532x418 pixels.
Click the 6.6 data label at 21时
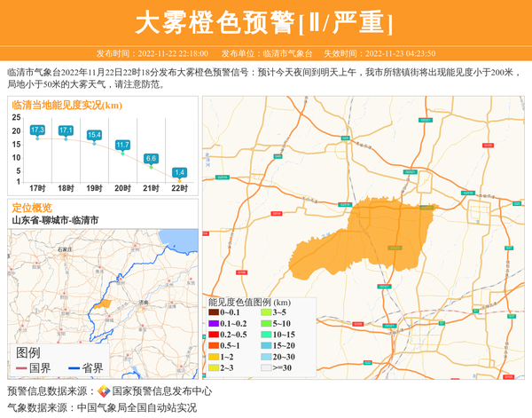click(151, 158)
